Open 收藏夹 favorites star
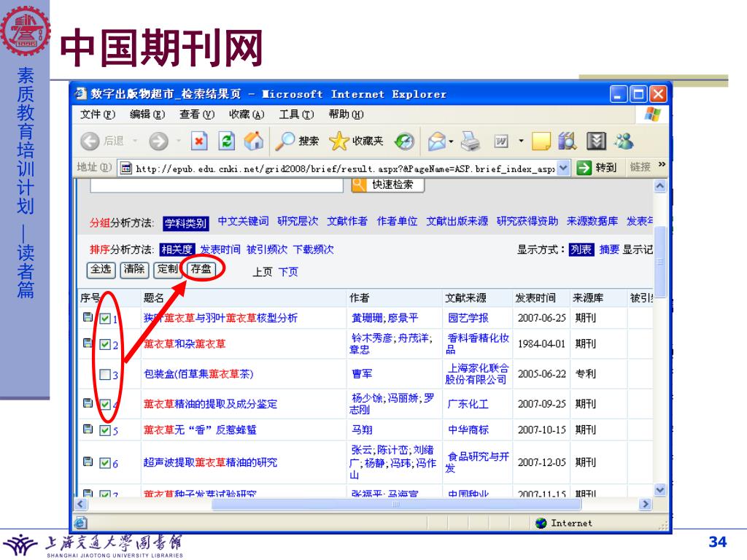The width and height of the screenshot is (747, 560). click(356, 141)
